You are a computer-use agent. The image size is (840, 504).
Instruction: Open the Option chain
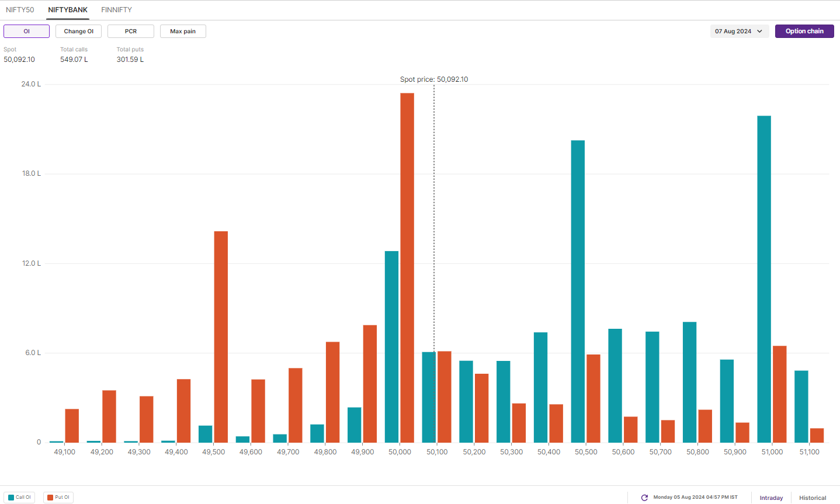[x=804, y=32]
